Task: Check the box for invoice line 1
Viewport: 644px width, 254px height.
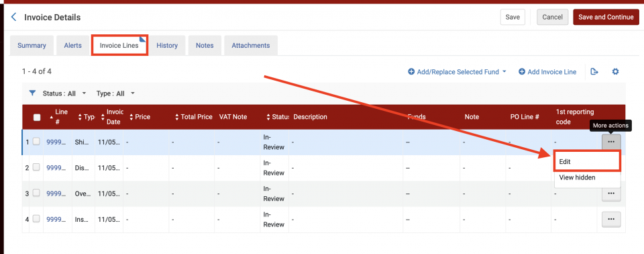Action: click(36, 142)
